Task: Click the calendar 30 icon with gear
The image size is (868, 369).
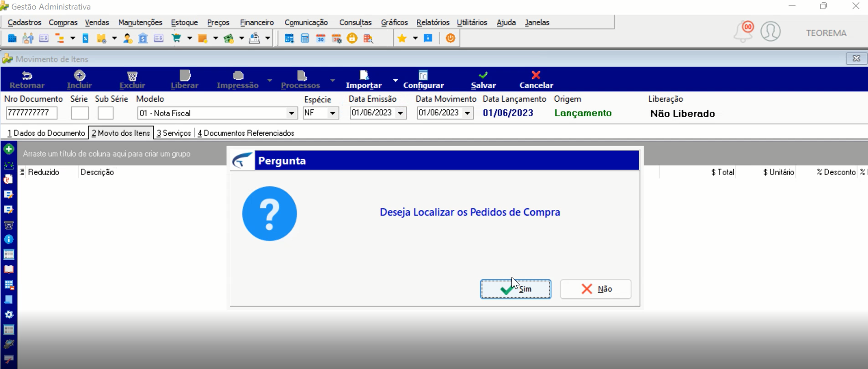Action: (336, 38)
